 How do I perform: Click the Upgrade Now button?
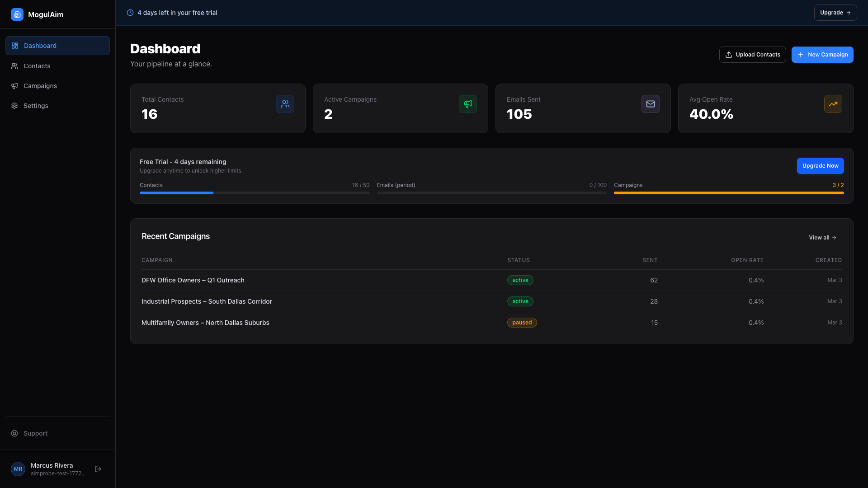820,166
